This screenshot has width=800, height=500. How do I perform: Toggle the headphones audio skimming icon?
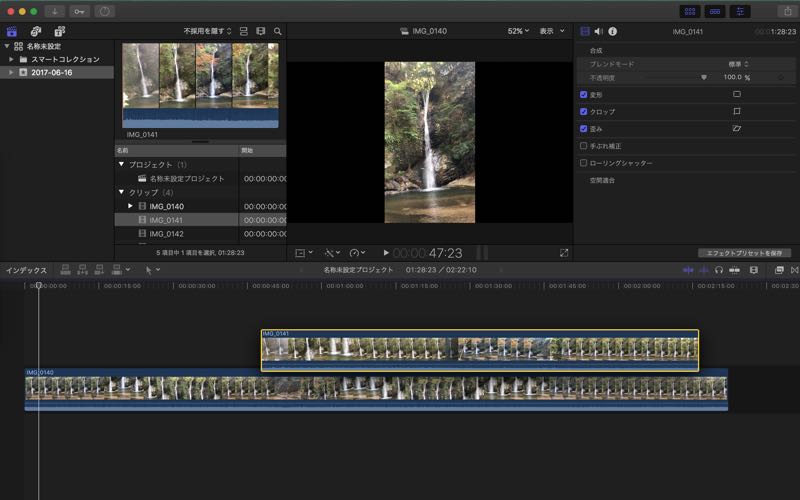coord(719,270)
